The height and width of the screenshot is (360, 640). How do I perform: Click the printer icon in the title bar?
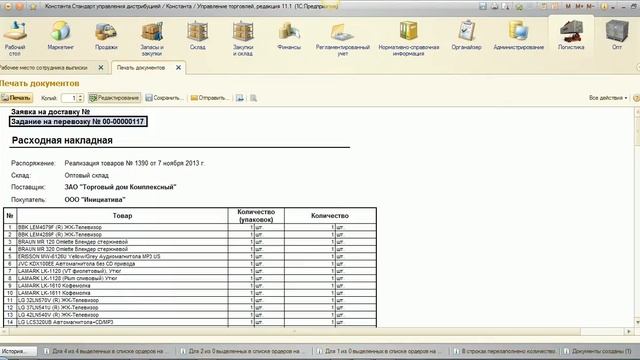494,7
